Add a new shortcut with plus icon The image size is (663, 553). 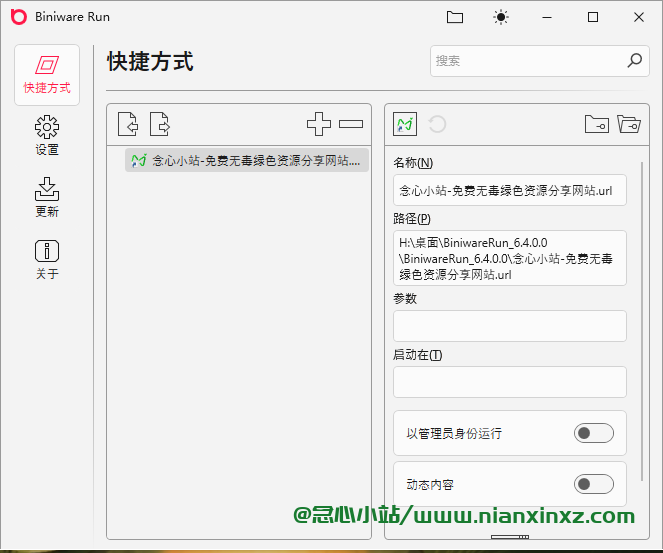point(319,124)
